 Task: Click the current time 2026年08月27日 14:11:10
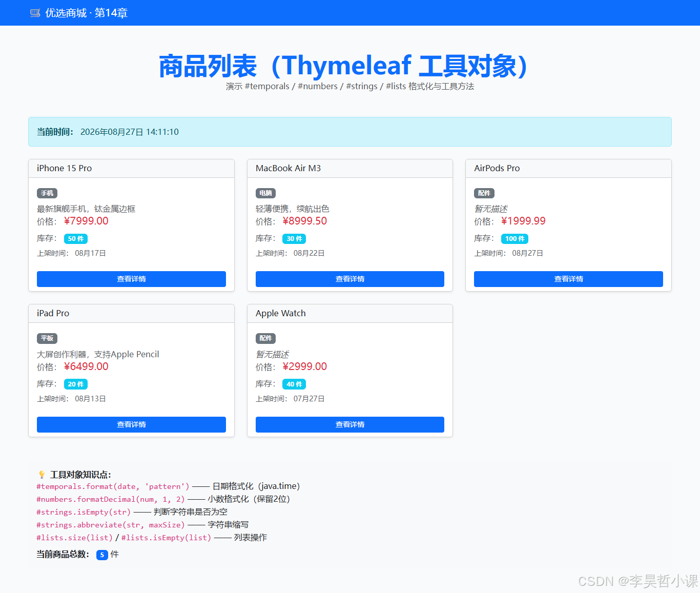tap(130, 132)
